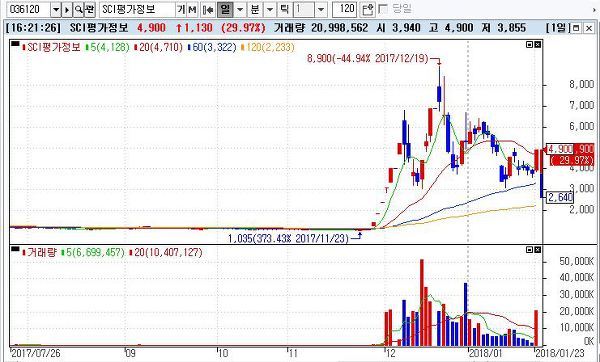Close the volume chart pane
600x362 pixels.
pyautogui.click(x=537, y=250)
